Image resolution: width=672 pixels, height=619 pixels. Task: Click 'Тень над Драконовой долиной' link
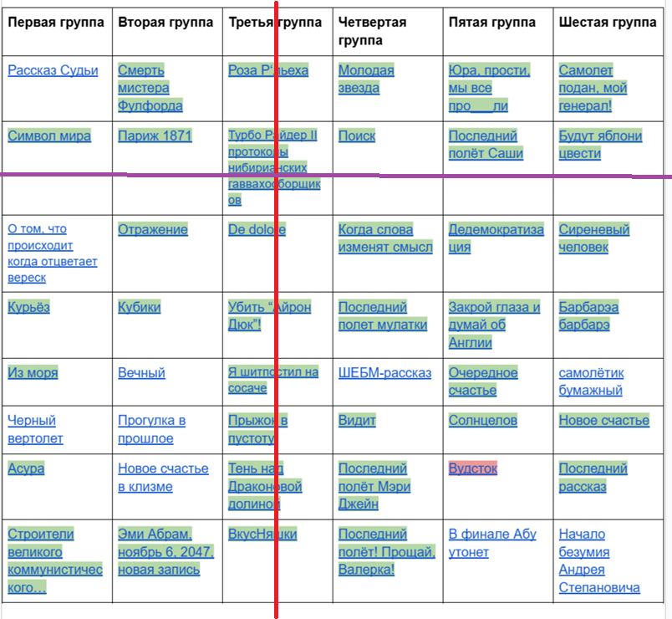tap(265, 486)
